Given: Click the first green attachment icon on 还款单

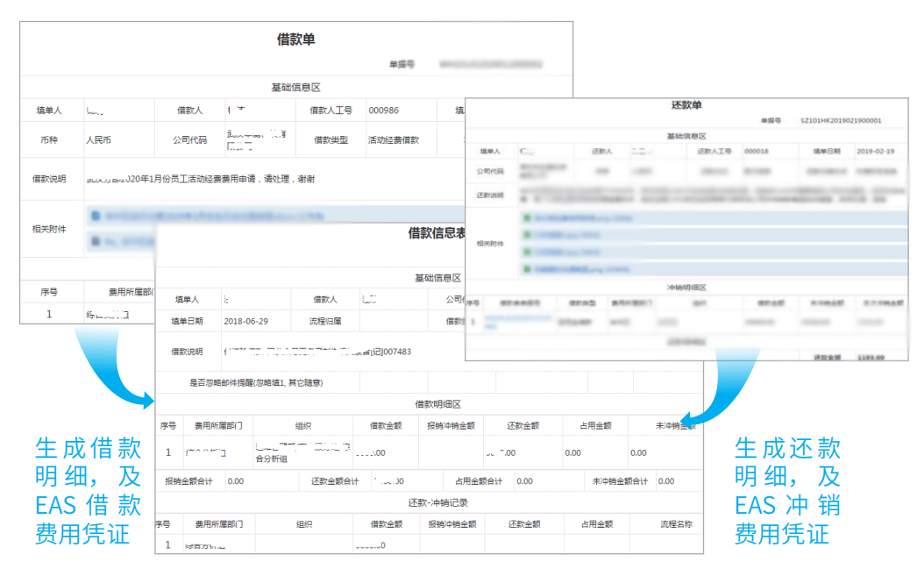Looking at the screenshot, I should pos(527,216).
